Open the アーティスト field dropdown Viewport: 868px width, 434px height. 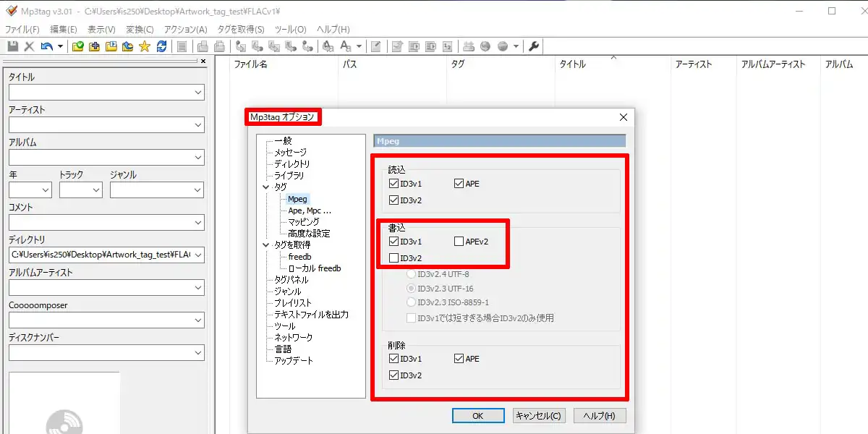point(198,125)
